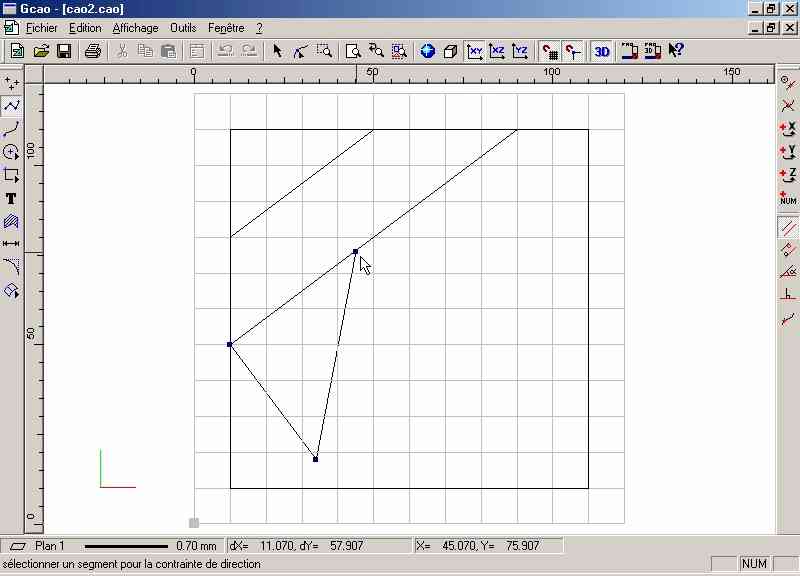The width and height of the screenshot is (800, 576).
Task: Open the Affichage menu
Action: pos(136,28)
